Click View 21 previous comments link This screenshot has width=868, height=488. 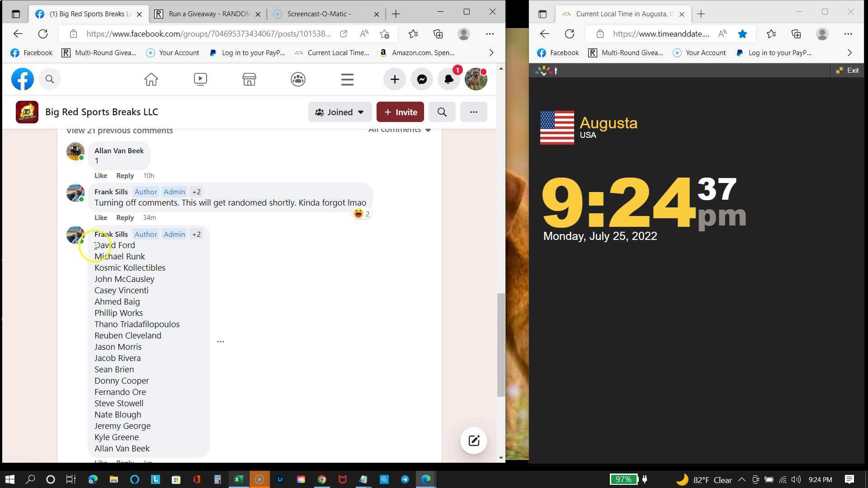tap(119, 131)
